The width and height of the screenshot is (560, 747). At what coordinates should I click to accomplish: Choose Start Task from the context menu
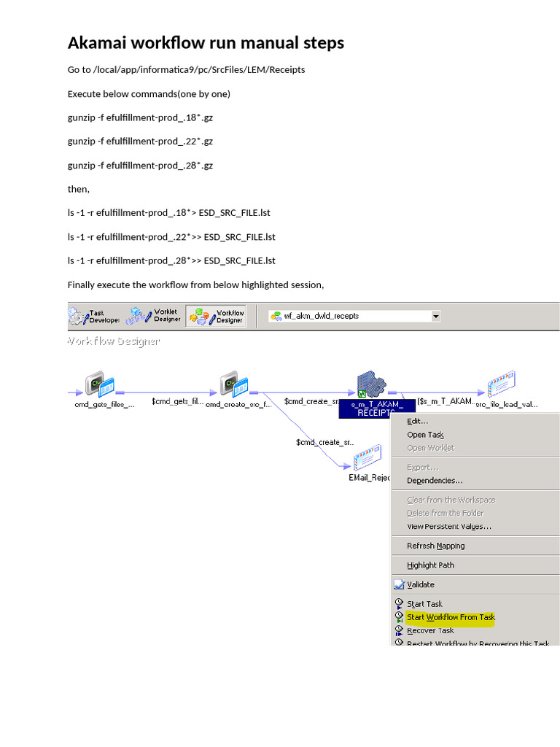[424, 603]
